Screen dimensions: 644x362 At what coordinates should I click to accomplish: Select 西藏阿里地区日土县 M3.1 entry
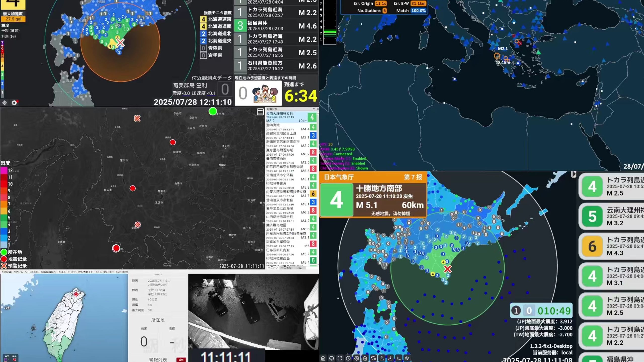(x=291, y=135)
